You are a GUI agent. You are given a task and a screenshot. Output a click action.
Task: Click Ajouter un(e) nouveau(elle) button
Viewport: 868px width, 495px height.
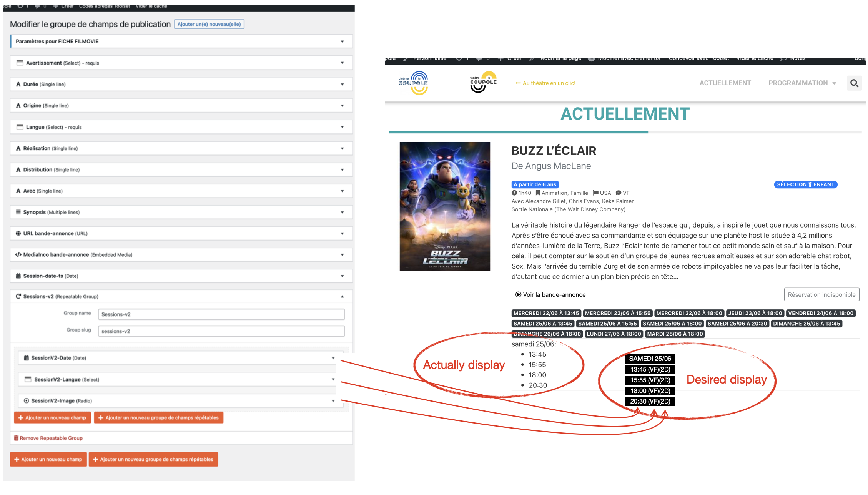[x=209, y=24]
